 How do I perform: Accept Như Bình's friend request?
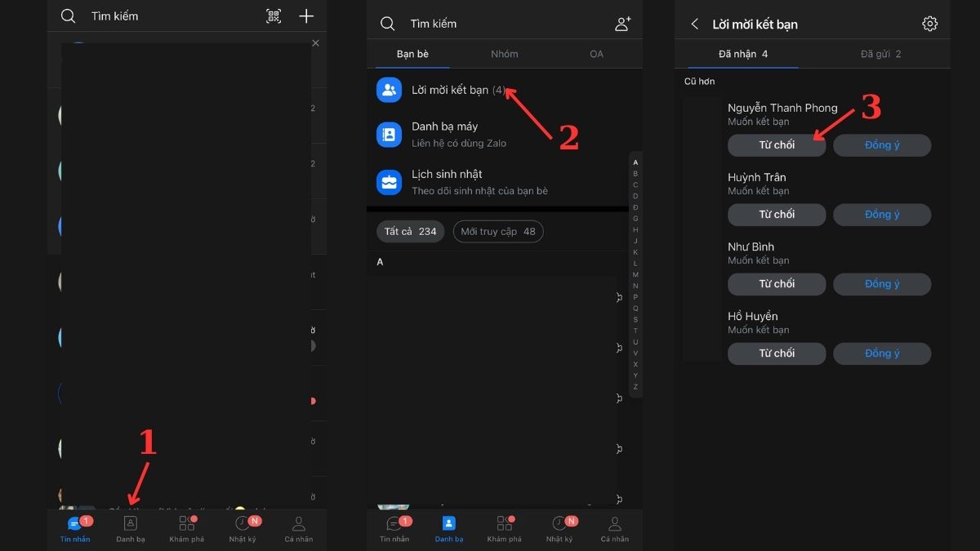tap(882, 284)
